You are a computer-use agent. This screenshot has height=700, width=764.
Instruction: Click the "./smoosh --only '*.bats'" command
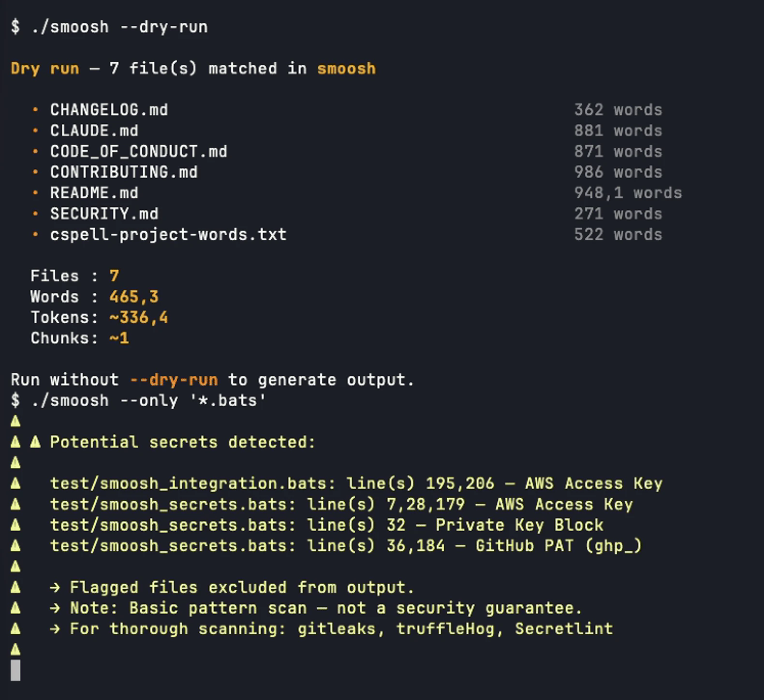pos(148,400)
